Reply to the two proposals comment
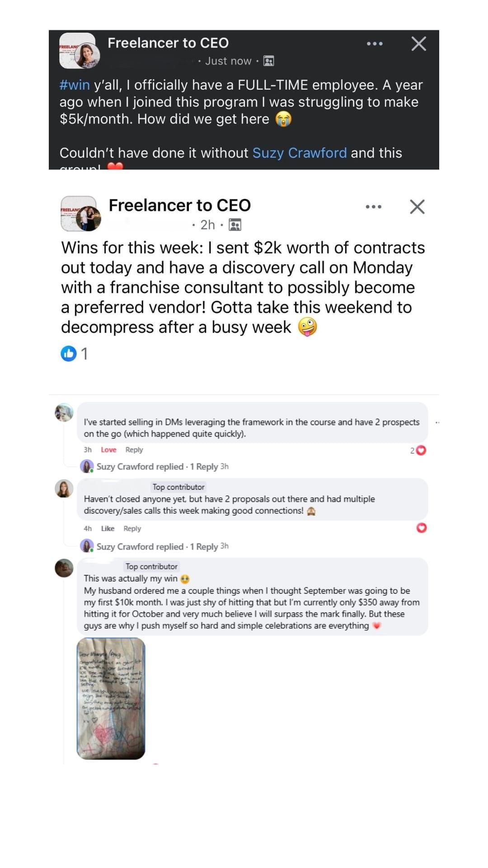Screen dimensions: 488x868 click(x=132, y=528)
